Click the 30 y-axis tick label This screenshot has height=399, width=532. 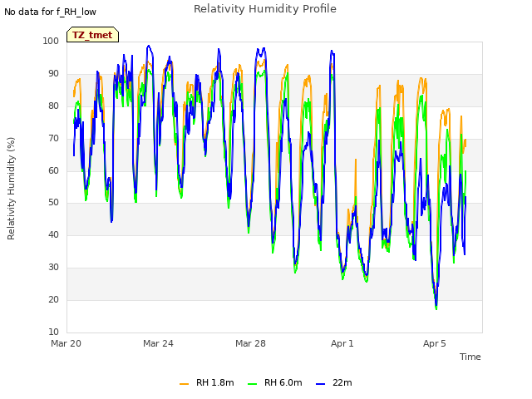(53, 268)
